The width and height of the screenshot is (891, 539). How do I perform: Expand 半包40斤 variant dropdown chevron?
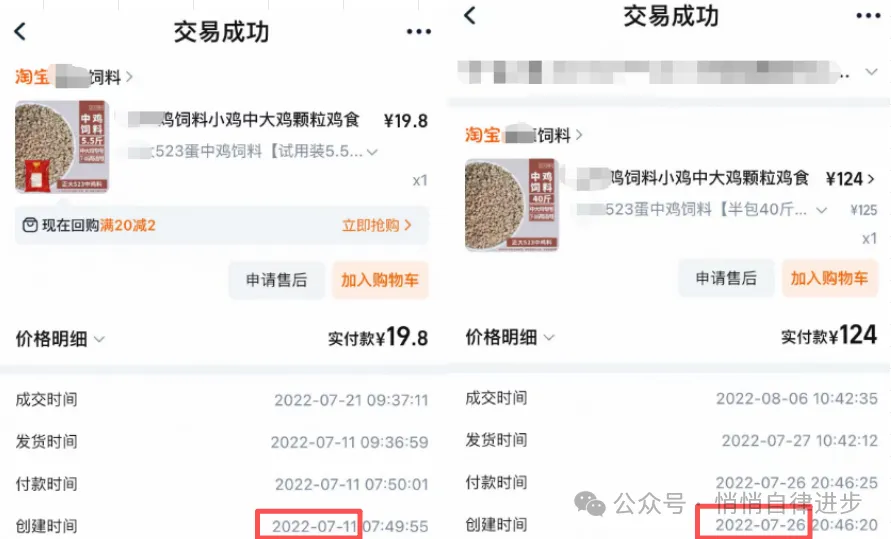821,210
